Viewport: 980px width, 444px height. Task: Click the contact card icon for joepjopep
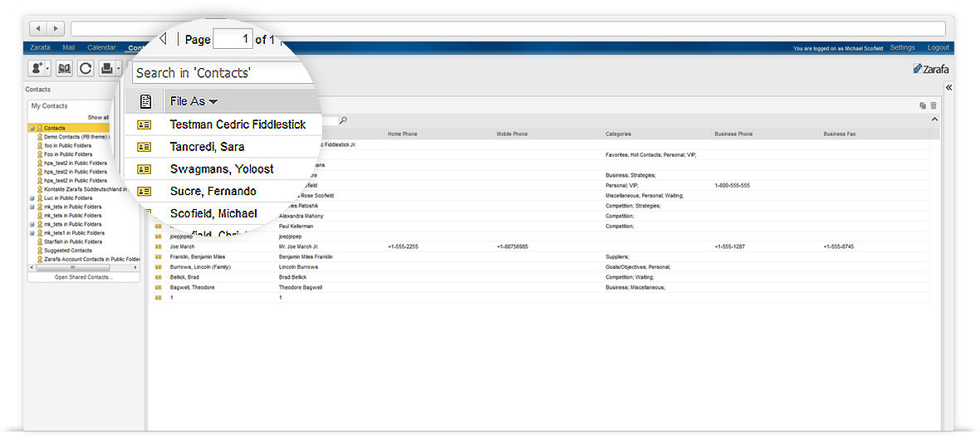tap(158, 237)
